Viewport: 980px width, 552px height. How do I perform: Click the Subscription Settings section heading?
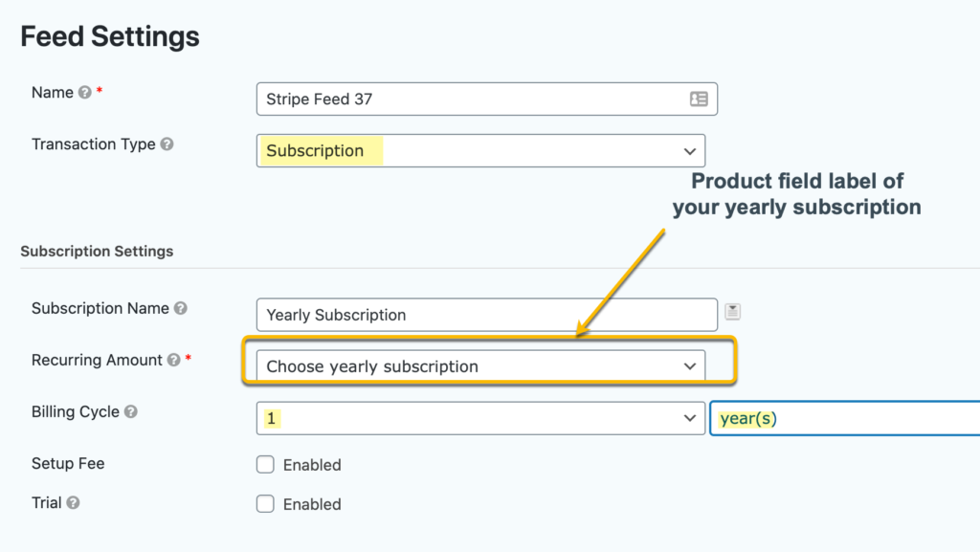coord(97,251)
